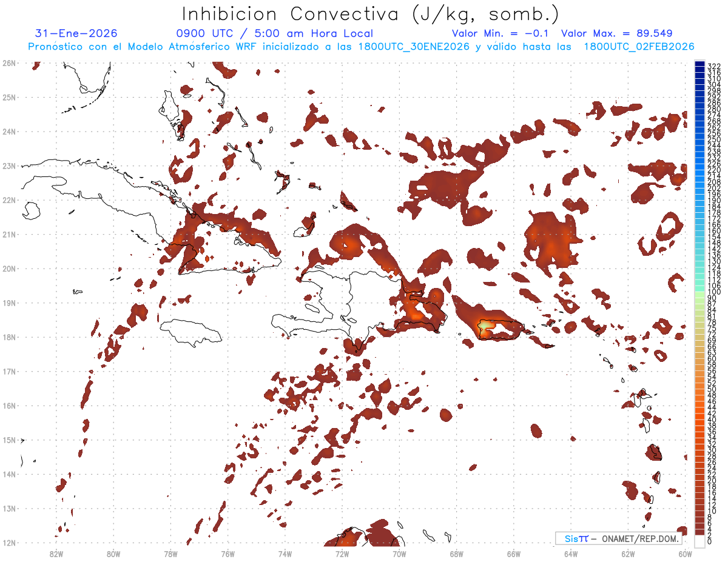
Task: Click the 64W longitude label
Action: [570, 554]
